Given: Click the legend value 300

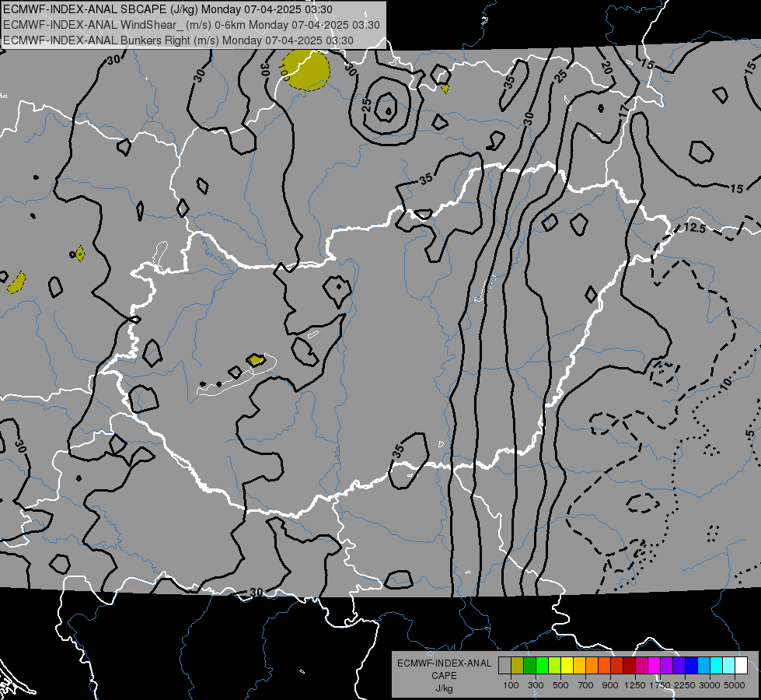Looking at the screenshot, I should 536,685.
